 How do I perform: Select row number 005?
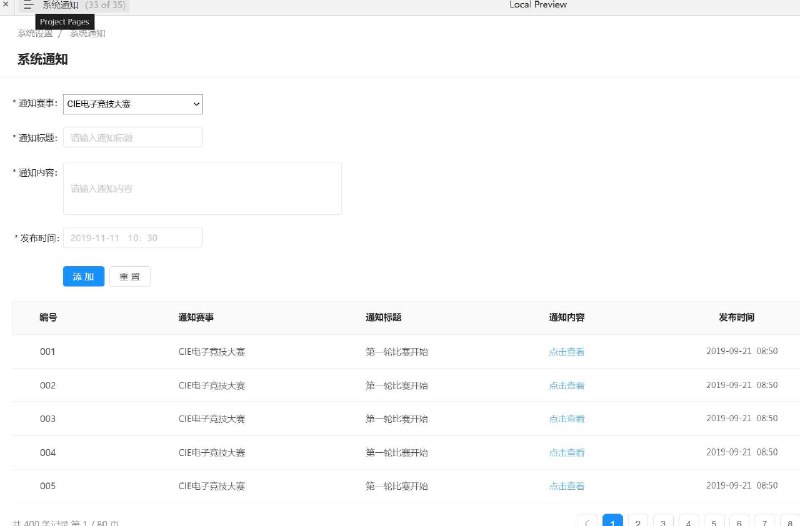tap(47, 486)
